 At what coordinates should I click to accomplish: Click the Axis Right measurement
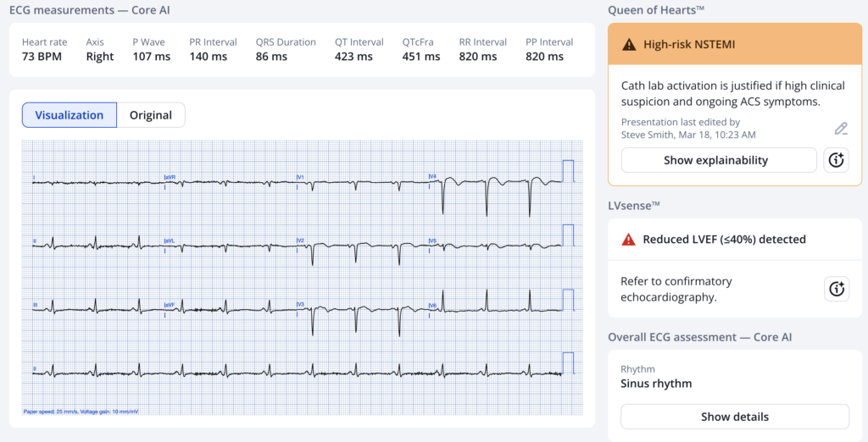(100, 50)
